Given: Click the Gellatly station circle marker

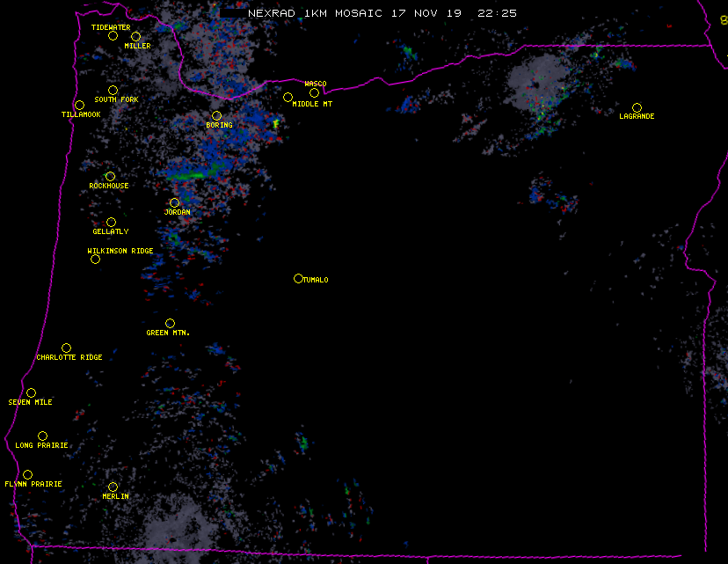Looking at the screenshot, I should pyautogui.click(x=111, y=223).
